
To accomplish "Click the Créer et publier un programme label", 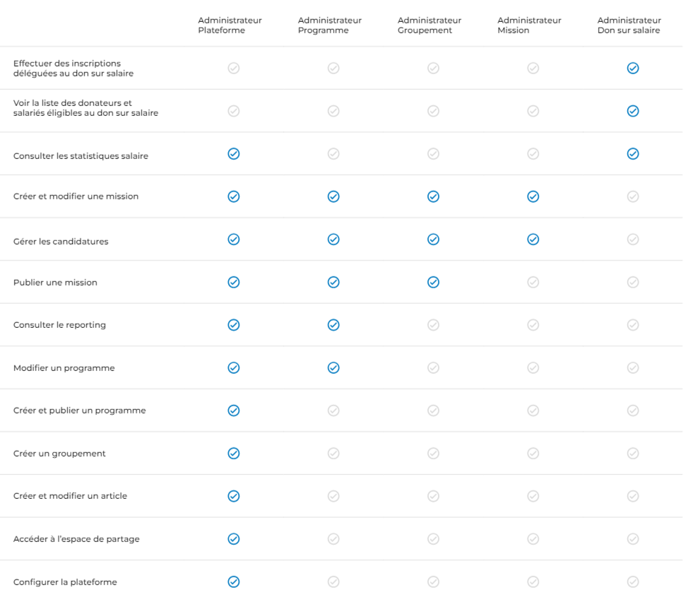I will tap(80, 411).
